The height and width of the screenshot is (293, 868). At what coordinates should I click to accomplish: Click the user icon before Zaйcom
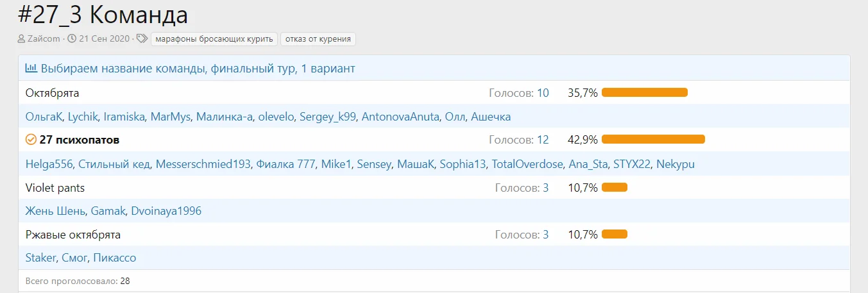pos(22,39)
